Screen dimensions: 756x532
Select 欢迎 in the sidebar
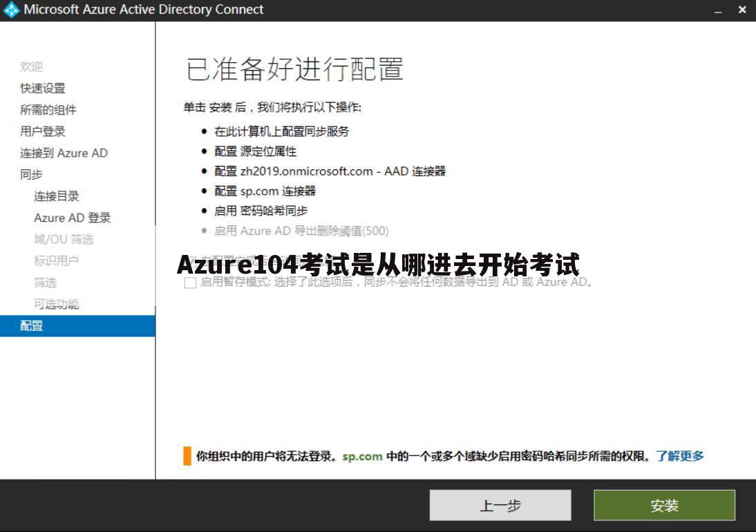[x=31, y=66]
